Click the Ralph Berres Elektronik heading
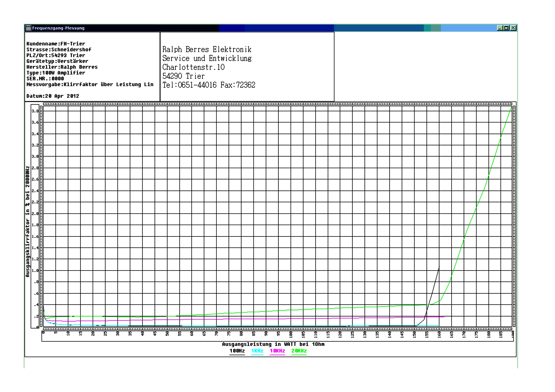The height and width of the screenshot is (392, 555). click(x=207, y=49)
